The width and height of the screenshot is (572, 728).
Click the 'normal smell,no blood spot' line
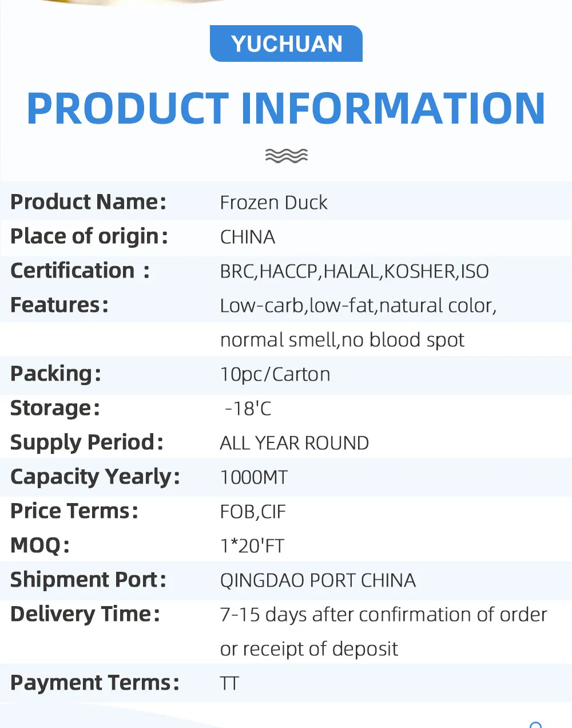click(x=342, y=340)
